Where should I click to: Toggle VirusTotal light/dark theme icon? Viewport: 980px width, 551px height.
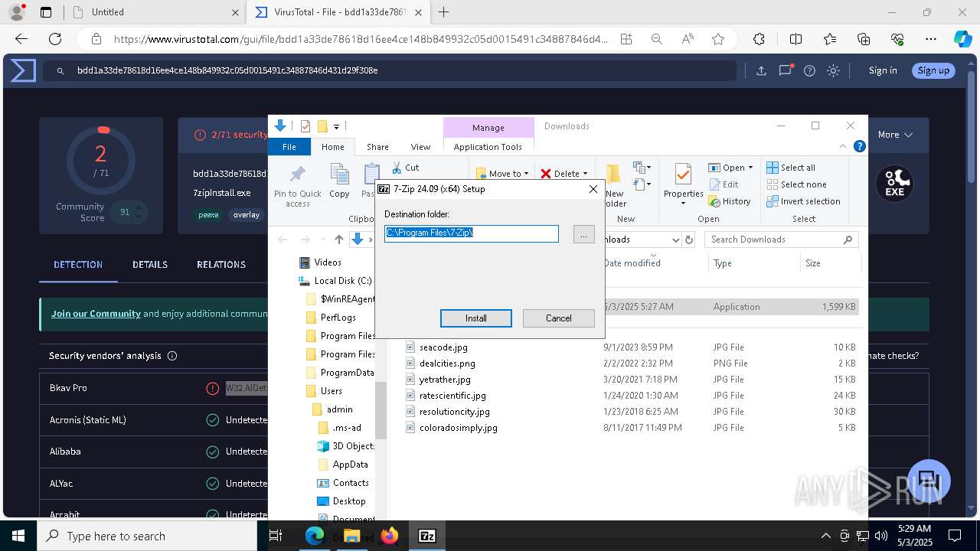pyautogui.click(x=834, y=70)
